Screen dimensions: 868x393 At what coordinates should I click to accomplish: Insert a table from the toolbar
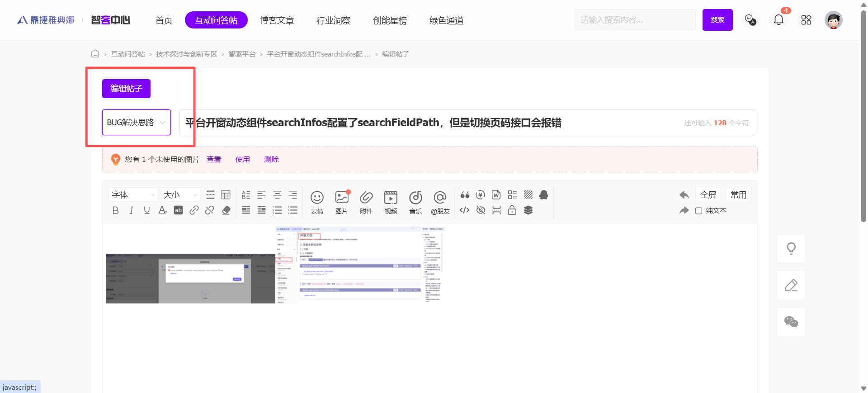click(x=226, y=195)
